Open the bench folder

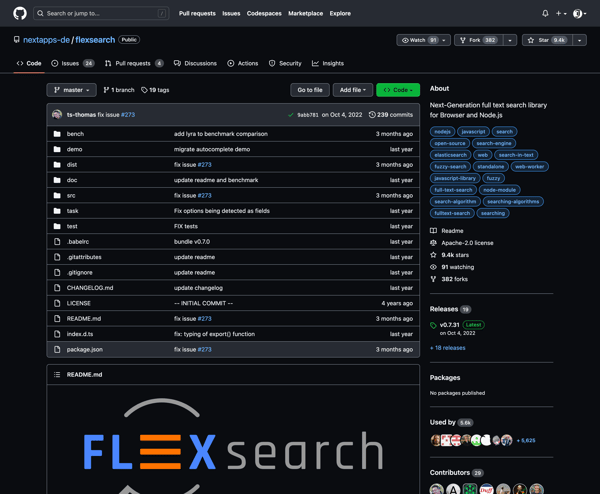pos(75,134)
